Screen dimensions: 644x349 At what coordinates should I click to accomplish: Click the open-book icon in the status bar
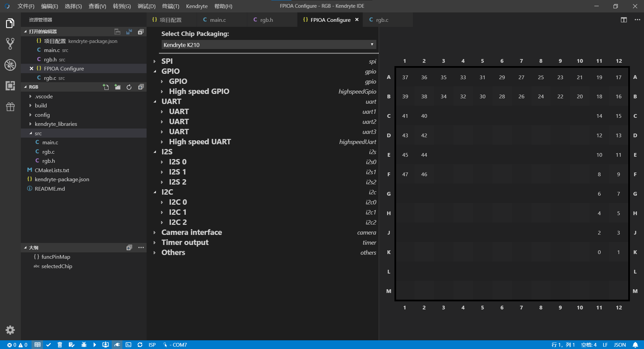[x=38, y=345]
